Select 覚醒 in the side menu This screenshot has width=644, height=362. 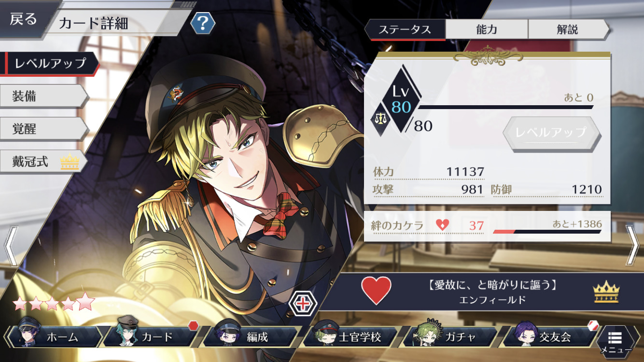point(44,129)
